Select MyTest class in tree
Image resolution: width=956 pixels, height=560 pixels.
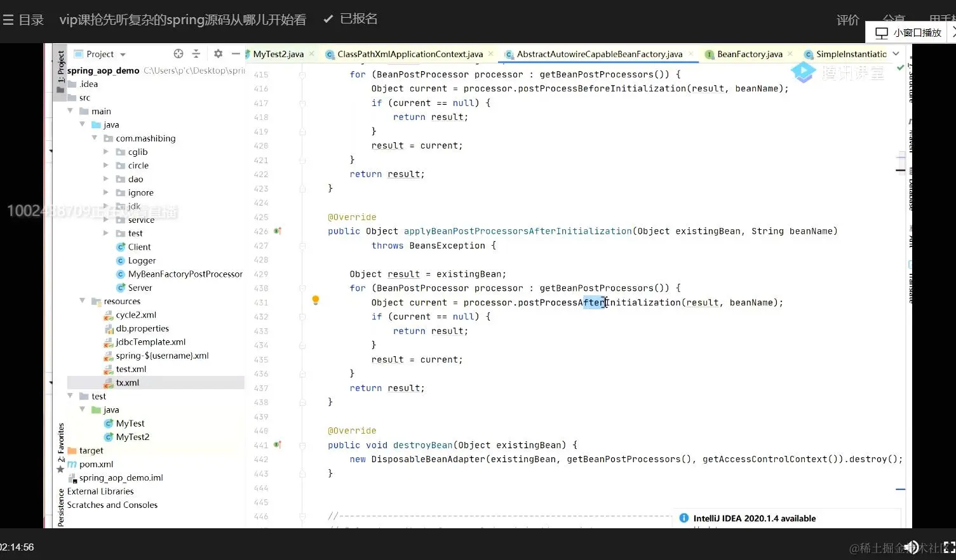[x=130, y=423]
